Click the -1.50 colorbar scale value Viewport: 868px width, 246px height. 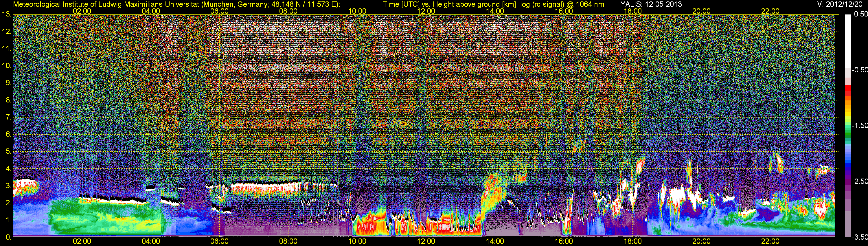click(x=860, y=125)
